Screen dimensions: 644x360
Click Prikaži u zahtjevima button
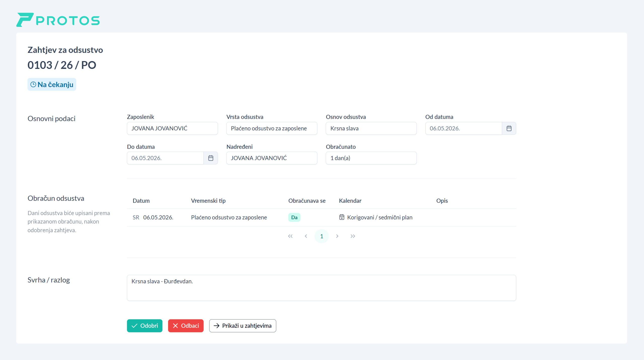[243, 326]
